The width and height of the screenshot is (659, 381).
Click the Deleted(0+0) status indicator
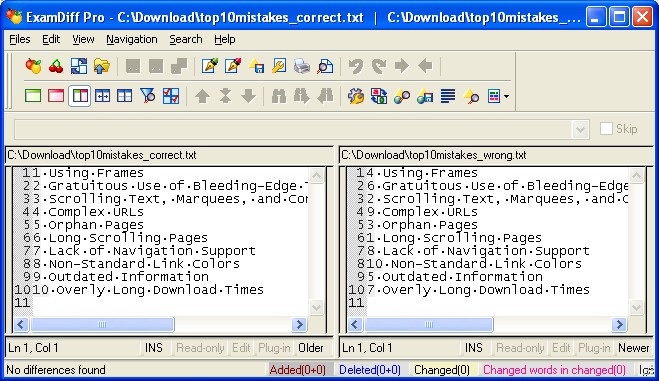click(x=370, y=370)
